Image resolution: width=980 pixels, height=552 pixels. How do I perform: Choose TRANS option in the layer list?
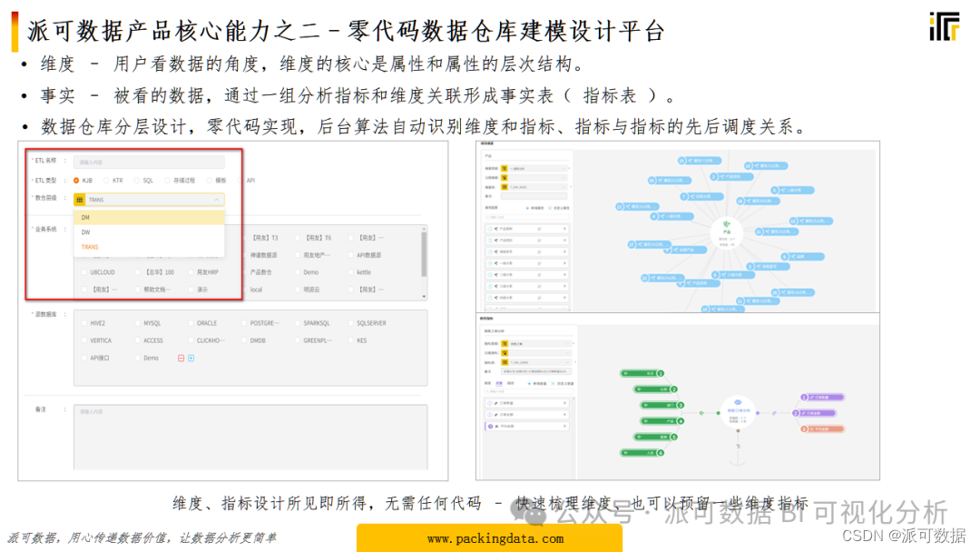pos(149,246)
